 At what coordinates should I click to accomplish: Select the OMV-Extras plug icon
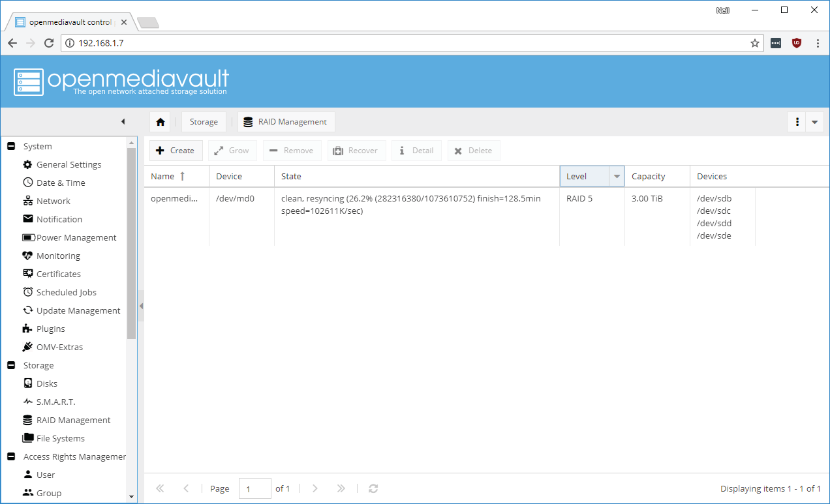27,347
